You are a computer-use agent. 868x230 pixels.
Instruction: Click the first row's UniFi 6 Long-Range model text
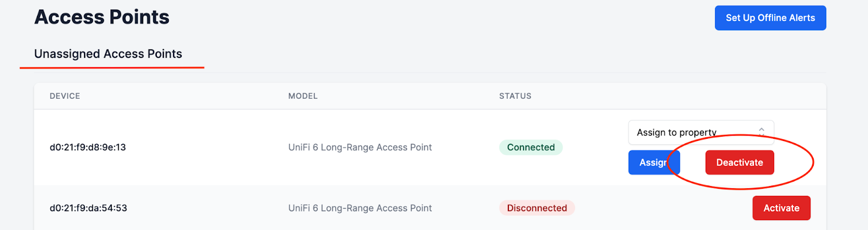[x=360, y=147]
